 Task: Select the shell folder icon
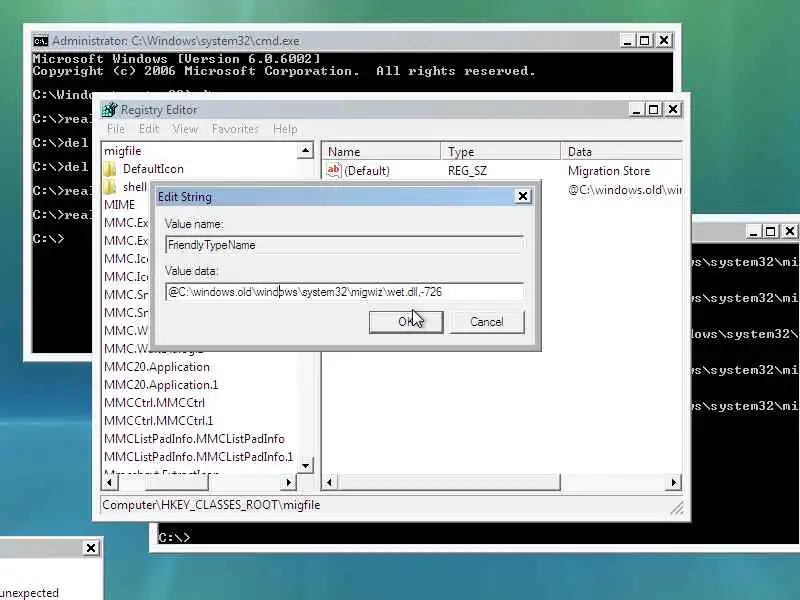click(x=110, y=187)
